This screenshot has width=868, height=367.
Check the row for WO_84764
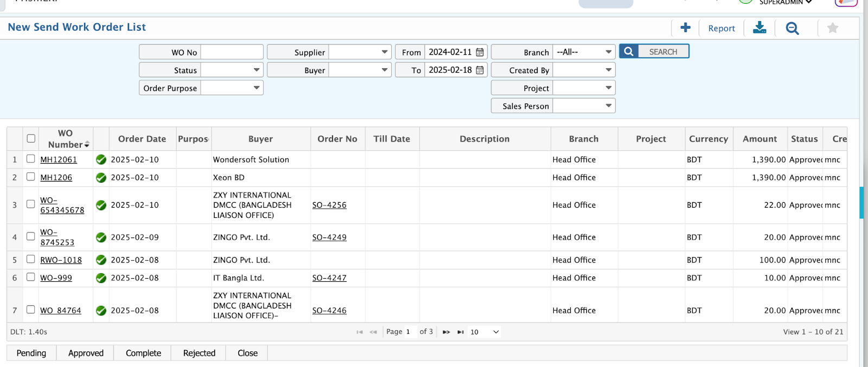pyautogui.click(x=31, y=310)
